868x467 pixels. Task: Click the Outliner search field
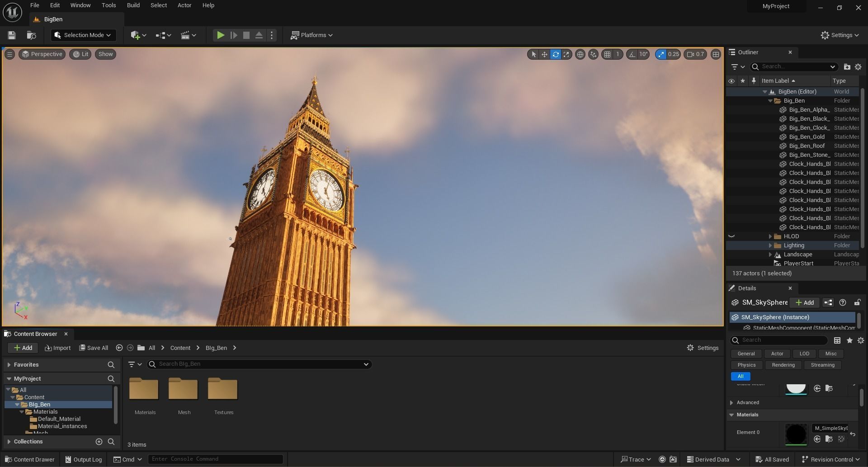click(x=794, y=66)
